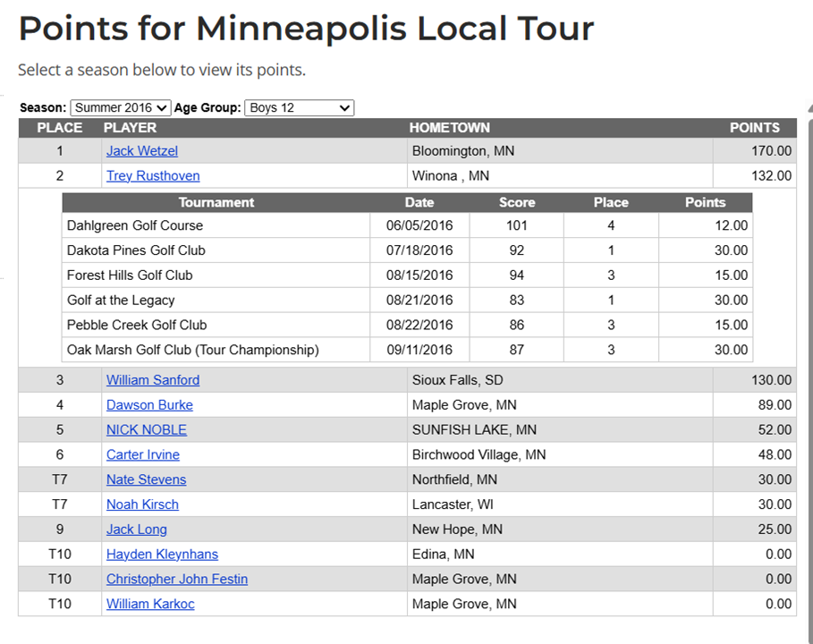Viewport: 813px width, 644px height.
Task: Click the William Karkoc link
Action: (x=150, y=605)
